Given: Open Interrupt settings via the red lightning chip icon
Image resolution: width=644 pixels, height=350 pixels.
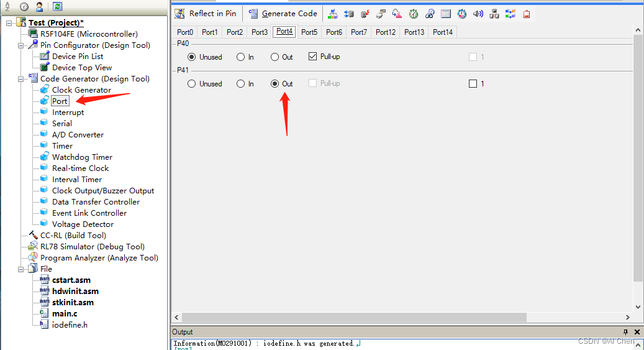Looking at the screenshot, I should click(x=365, y=14).
